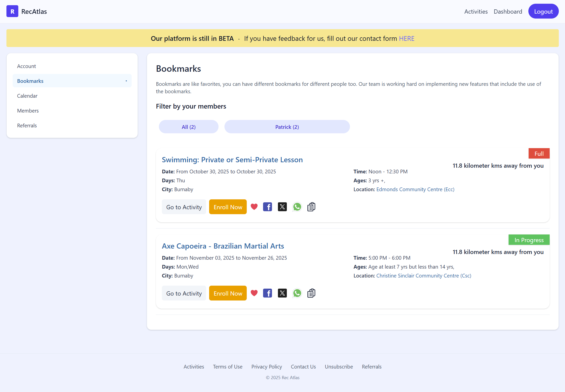This screenshot has height=392, width=565.
Task: Go to Account sidebar section
Action: click(26, 66)
